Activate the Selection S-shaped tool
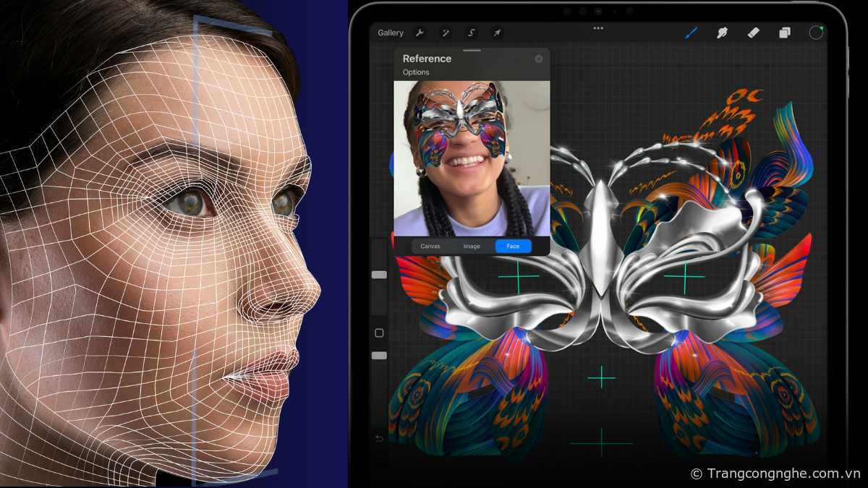 (471, 33)
